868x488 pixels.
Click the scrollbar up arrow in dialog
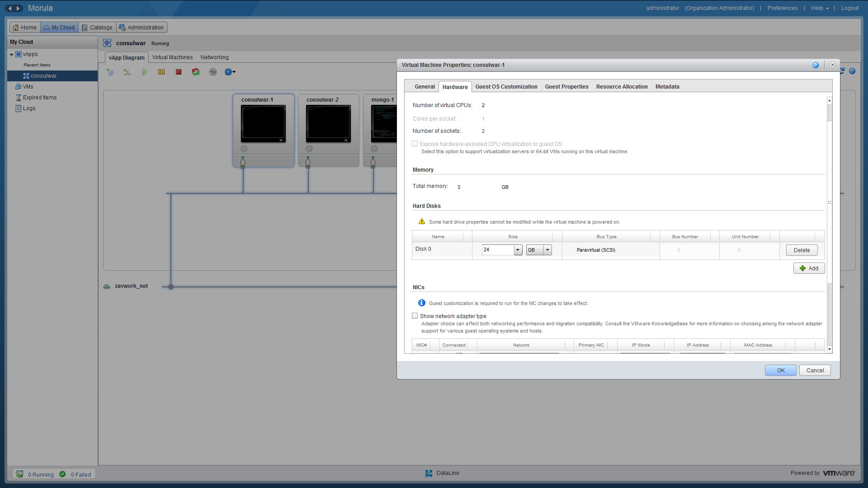click(830, 100)
